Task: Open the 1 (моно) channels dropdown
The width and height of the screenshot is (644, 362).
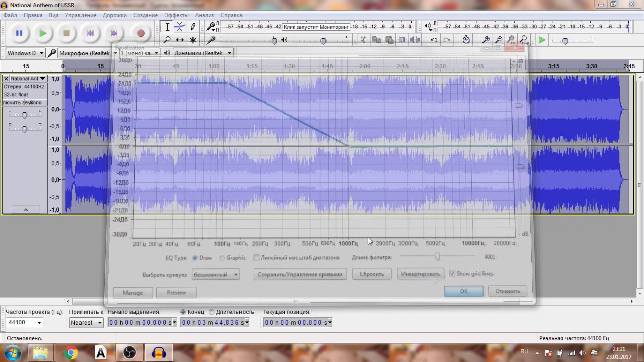Action: 140,53
